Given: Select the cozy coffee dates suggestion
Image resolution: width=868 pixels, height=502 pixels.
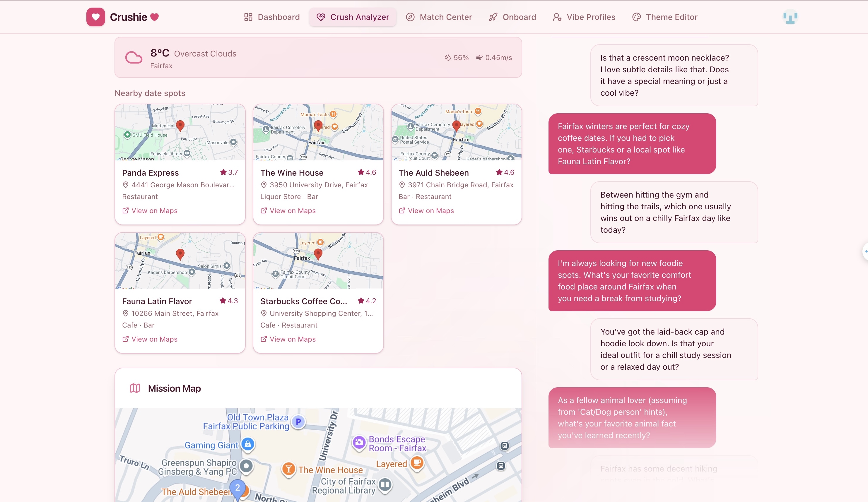Looking at the screenshot, I should pos(632,144).
